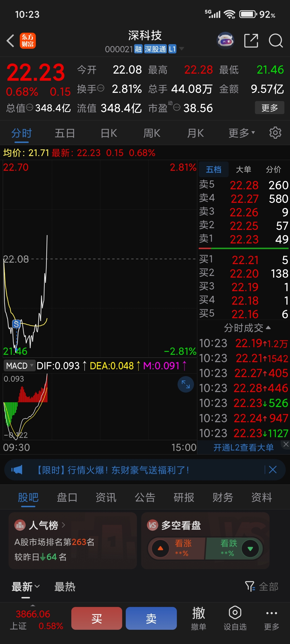Tap the info icon next to 市盈
290x644 pixels.
[177, 108]
